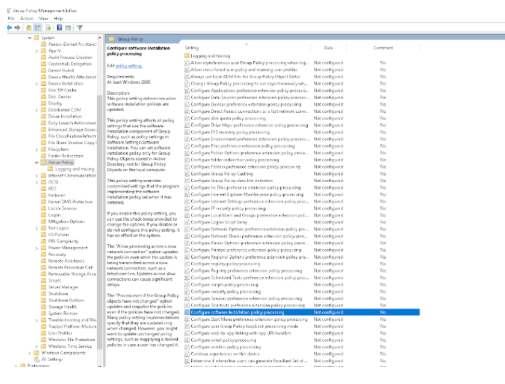Sort by the State column header

coord(328,48)
